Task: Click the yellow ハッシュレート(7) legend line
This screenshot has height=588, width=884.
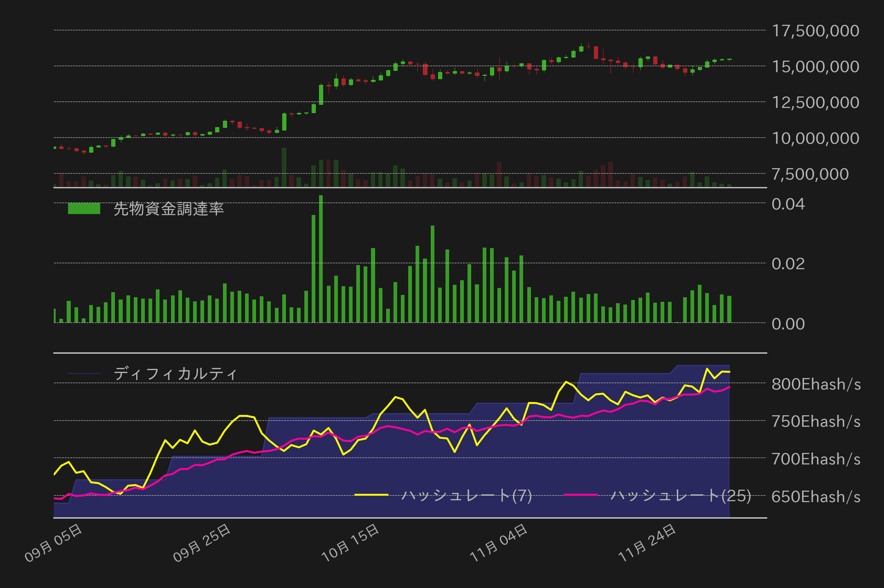Action: point(371,495)
